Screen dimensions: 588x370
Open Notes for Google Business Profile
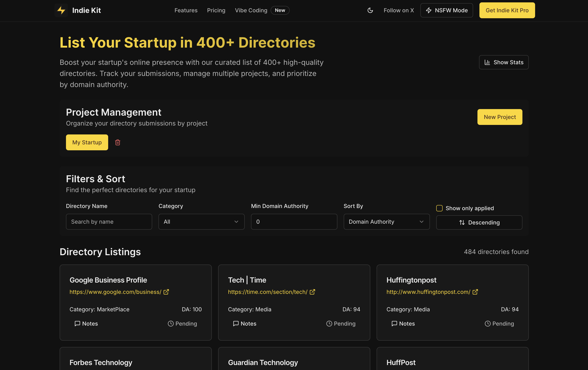tap(86, 324)
